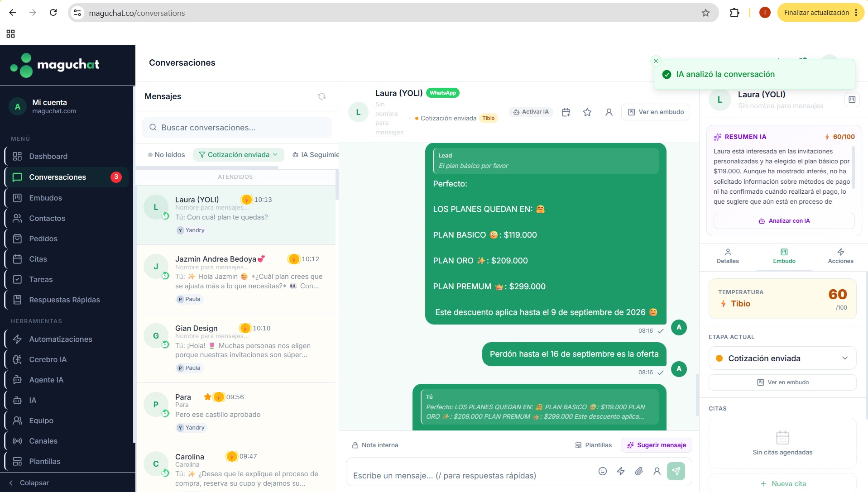Go back with the browser back arrow

(x=13, y=13)
